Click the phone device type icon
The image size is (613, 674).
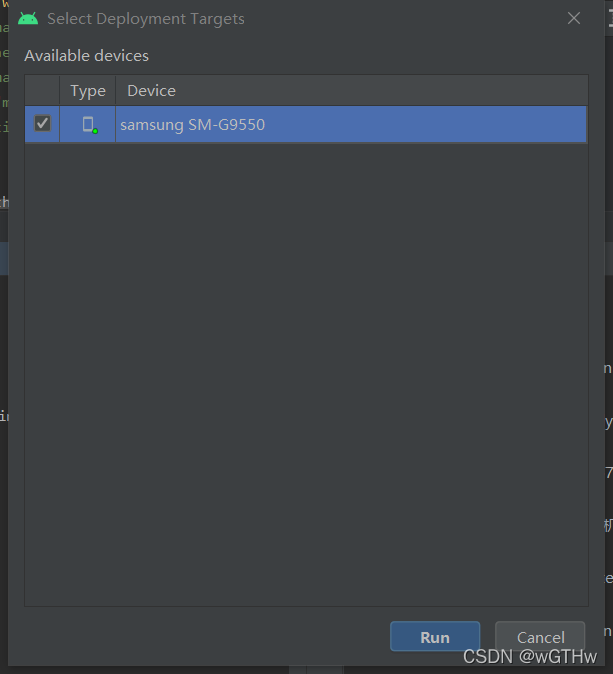(x=88, y=124)
